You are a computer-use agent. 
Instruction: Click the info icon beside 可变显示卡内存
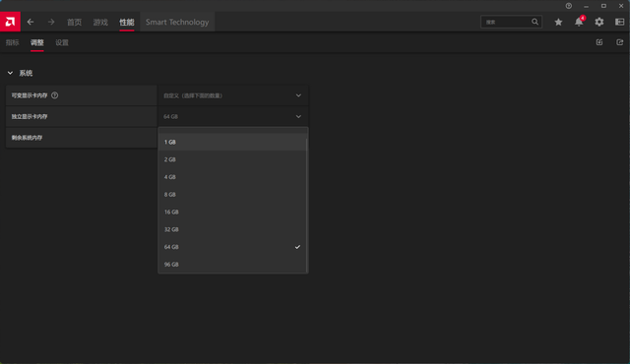[x=55, y=95]
